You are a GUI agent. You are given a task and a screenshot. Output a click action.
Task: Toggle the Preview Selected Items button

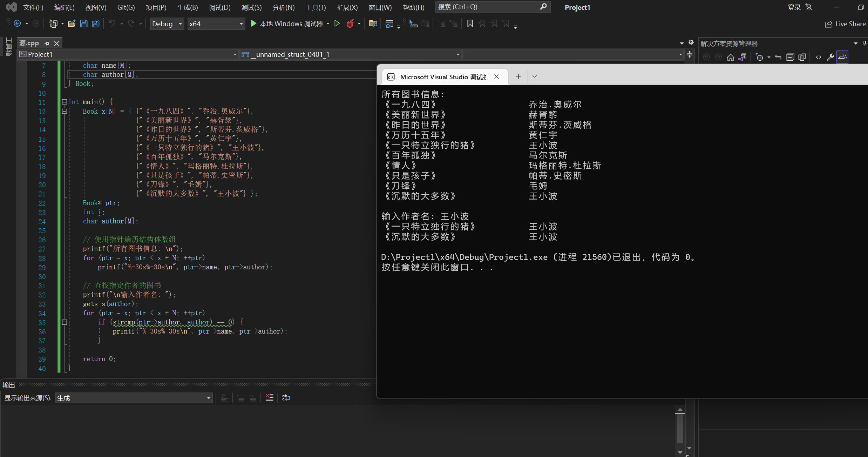click(x=842, y=57)
